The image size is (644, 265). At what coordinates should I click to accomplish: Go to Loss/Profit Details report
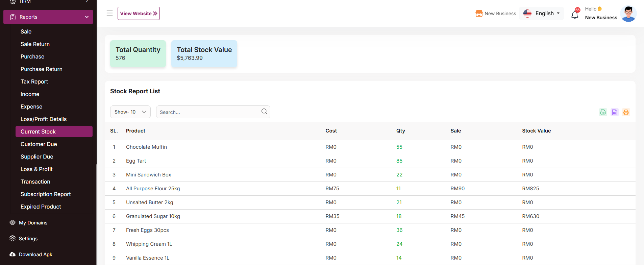[44, 119]
